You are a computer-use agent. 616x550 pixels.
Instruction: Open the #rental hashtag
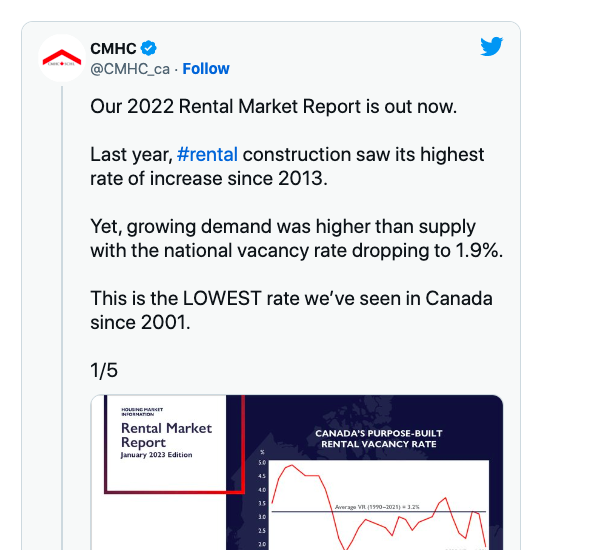(207, 154)
